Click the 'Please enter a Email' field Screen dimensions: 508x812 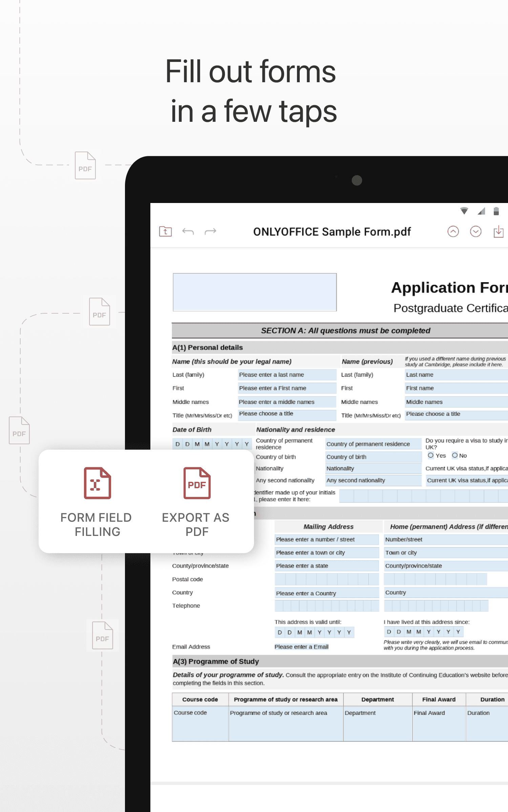[301, 647]
